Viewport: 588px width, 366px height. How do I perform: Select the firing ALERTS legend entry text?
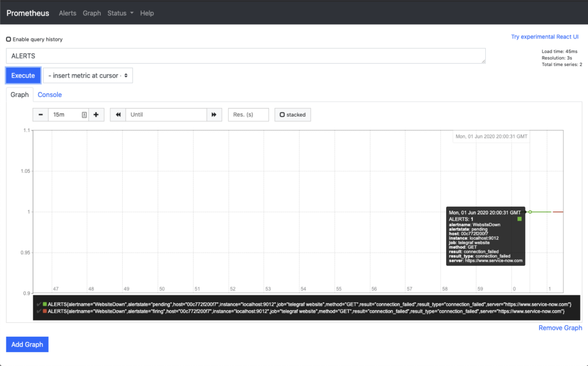[306, 311]
